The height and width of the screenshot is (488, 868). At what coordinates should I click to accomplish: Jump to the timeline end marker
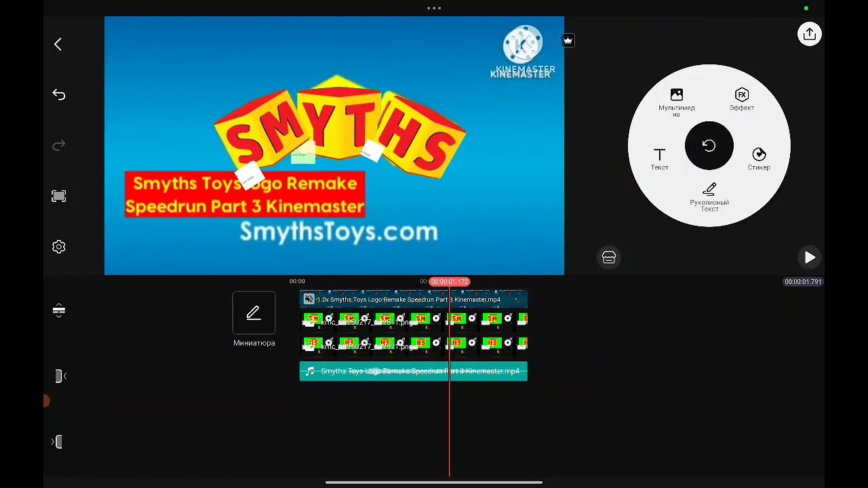[58, 442]
